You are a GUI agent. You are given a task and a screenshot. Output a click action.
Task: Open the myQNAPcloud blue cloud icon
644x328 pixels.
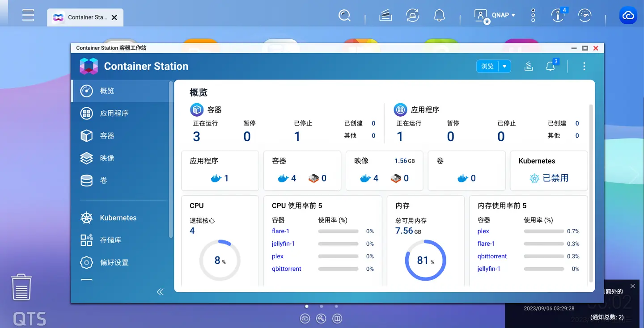pyautogui.click(x=628, y=16)
